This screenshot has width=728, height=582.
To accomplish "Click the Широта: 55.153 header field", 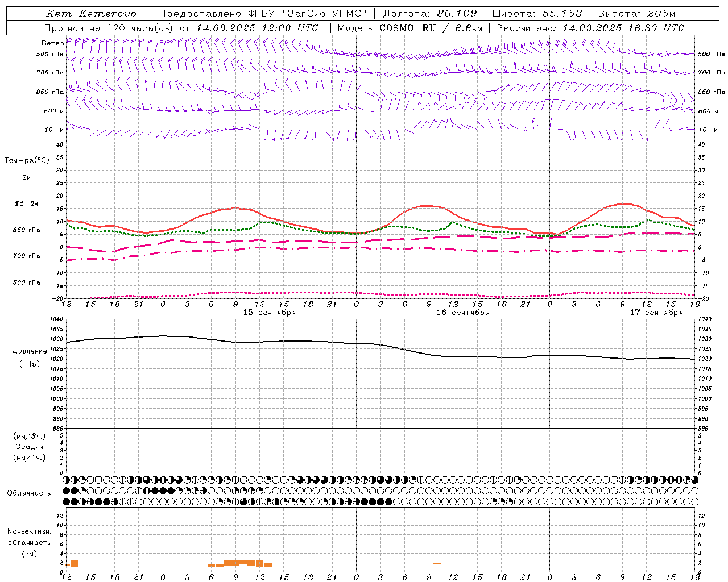I will (537, 14).
